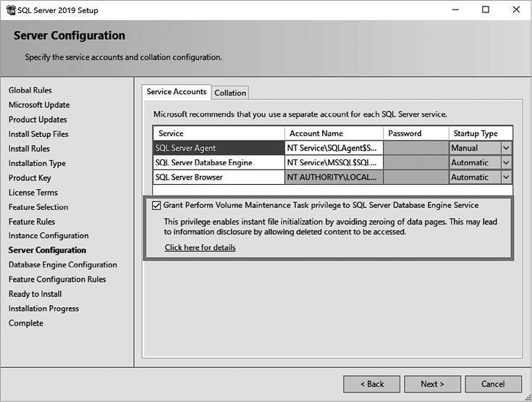The image size is (532, 402).
Task: Go to Instance Configuration step in sidebar
Action: point(48,236)
